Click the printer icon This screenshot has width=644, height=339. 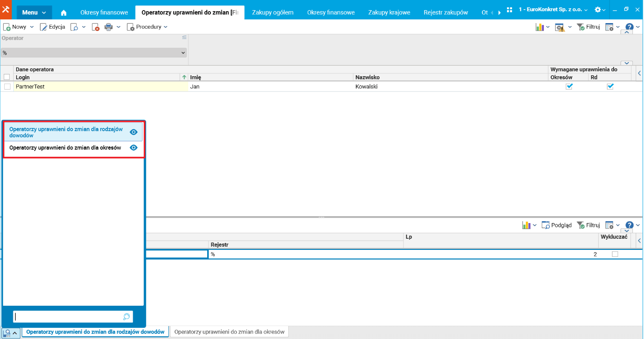(x=109, y=27)
